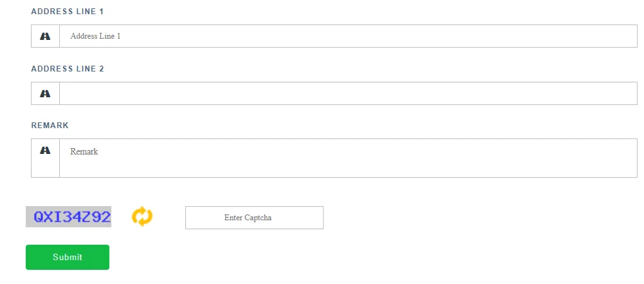This screenshot has height=284, width=644.
Task: Click the ADDRESS LINE 1 heading label
Action: pos(68,12)
